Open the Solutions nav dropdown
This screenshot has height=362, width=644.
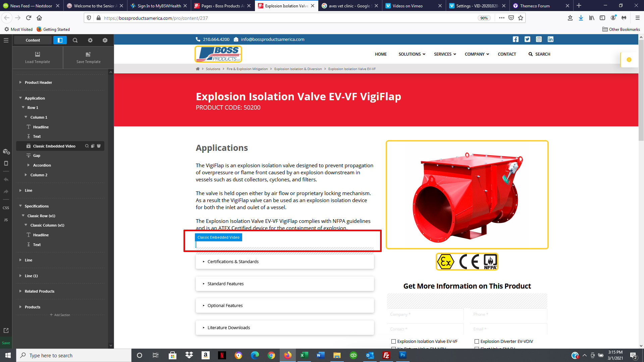pos(412,54)
